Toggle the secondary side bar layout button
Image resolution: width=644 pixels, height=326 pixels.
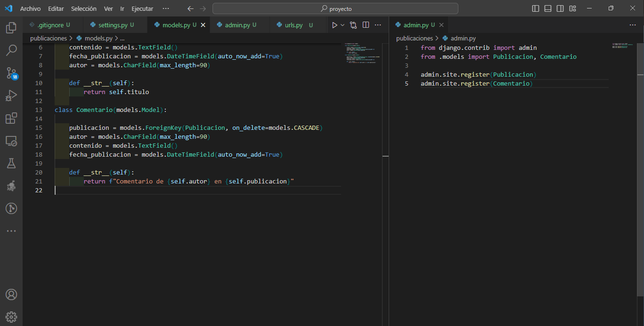[560, 8]
